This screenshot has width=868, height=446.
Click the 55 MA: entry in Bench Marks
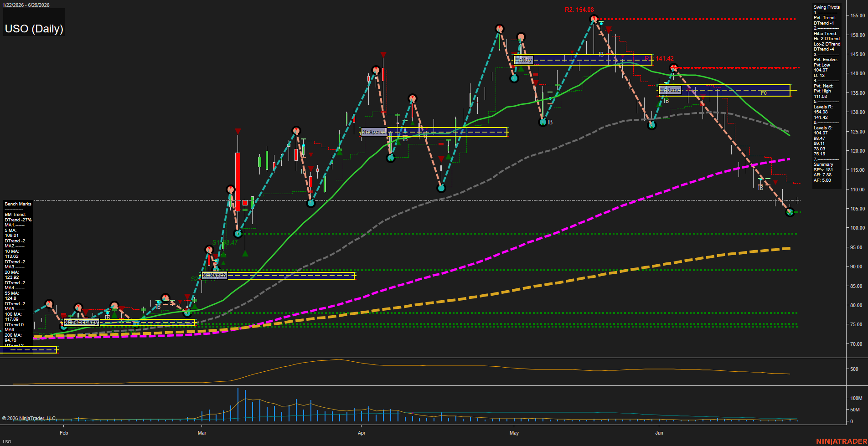(x=12, y=293)
